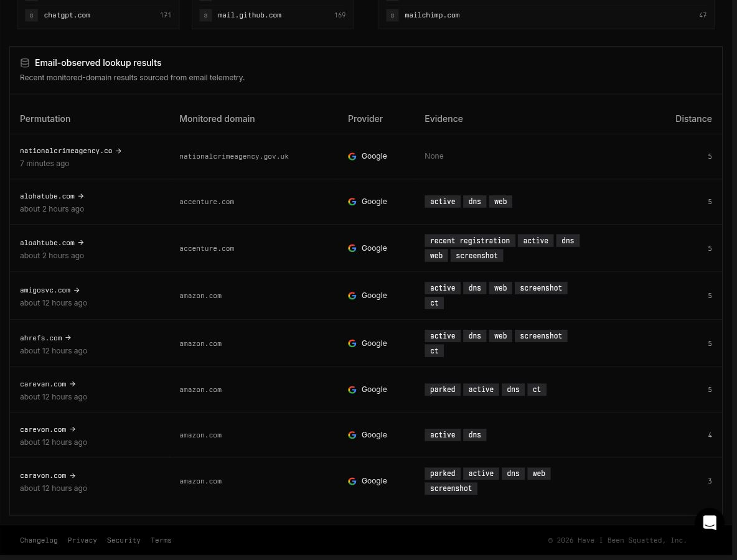Viewport: 737px width, 560px height.
Task: Click the arrow next to amigosvc.com
Action: coord(77,291)
